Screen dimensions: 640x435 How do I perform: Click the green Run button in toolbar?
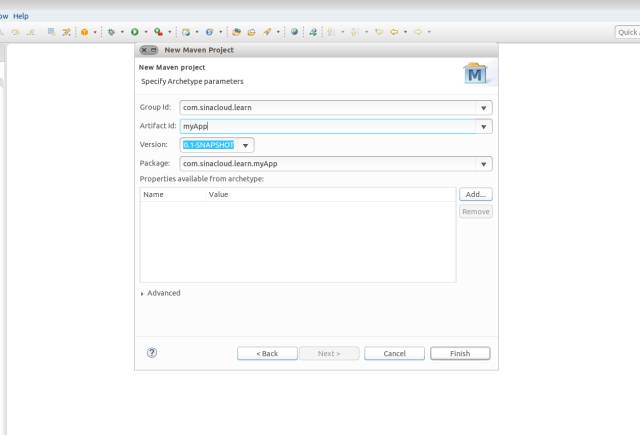click(134, 32)
